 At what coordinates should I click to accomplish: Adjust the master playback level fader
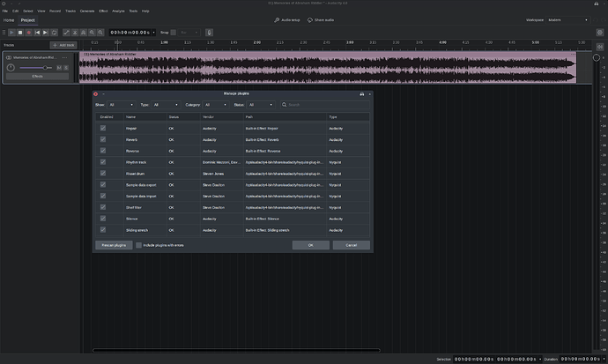tap(597, 58)
